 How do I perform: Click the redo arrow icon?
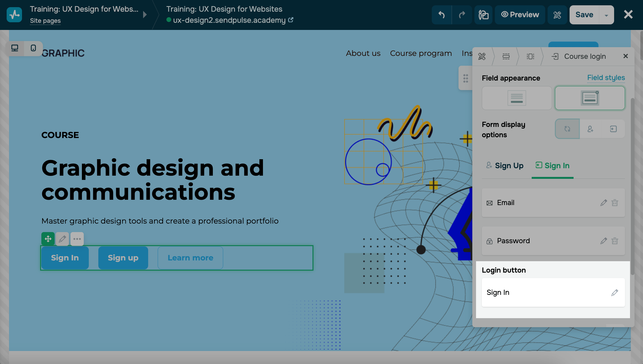click(x=462, y=15)
